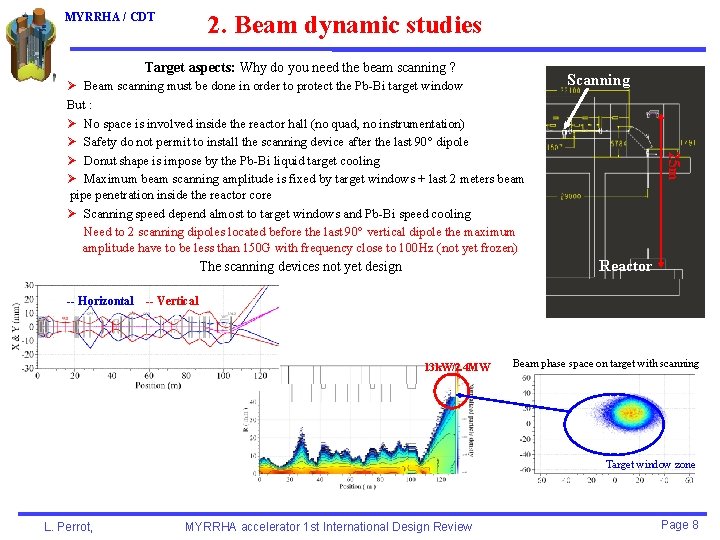Screen dimensions: 720x540
Task: Click 'Position (m)' label under envelope plot
Action: [x=158, y=386]
